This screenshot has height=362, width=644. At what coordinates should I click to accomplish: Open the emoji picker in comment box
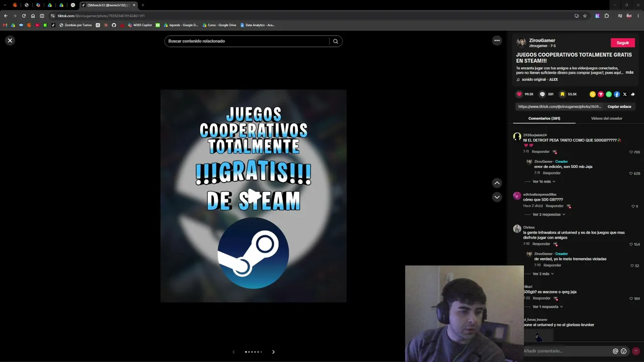(624, 351)
